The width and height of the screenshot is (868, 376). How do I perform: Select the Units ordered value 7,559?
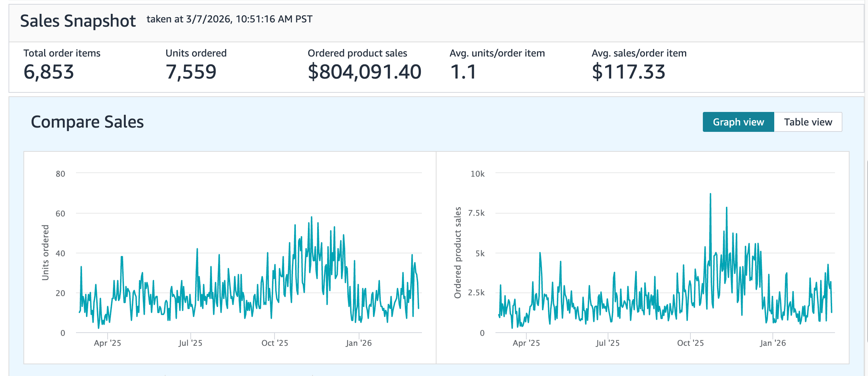191,72
